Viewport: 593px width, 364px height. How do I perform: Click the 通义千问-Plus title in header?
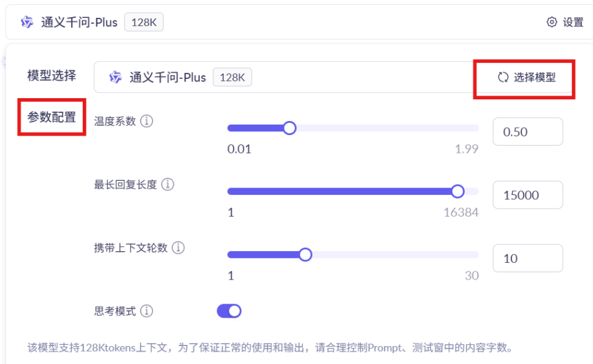click(x=79, y=22)
